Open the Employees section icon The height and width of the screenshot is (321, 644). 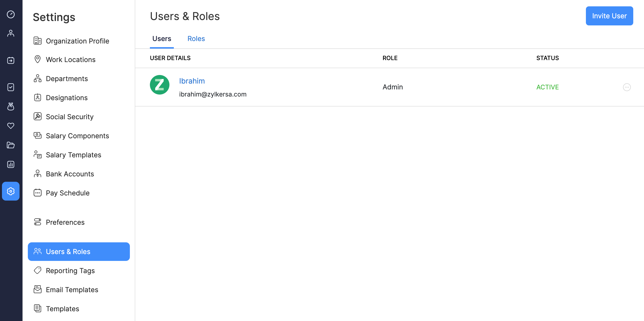(x=10, y=33)
